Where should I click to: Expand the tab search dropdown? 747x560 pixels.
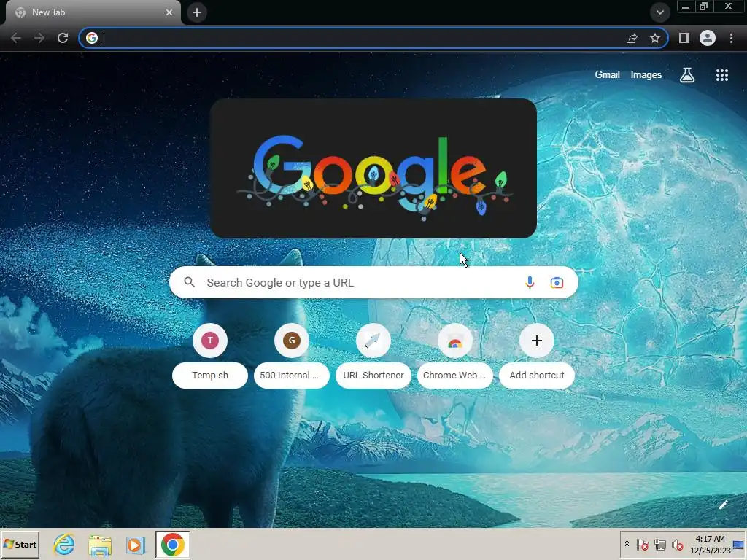click(x=659, y=12)
